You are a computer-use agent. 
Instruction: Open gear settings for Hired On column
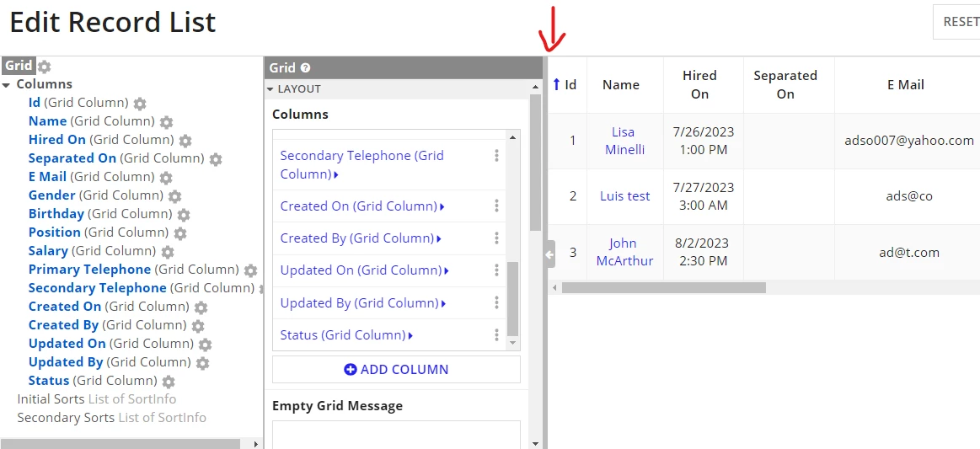(185, 141)
